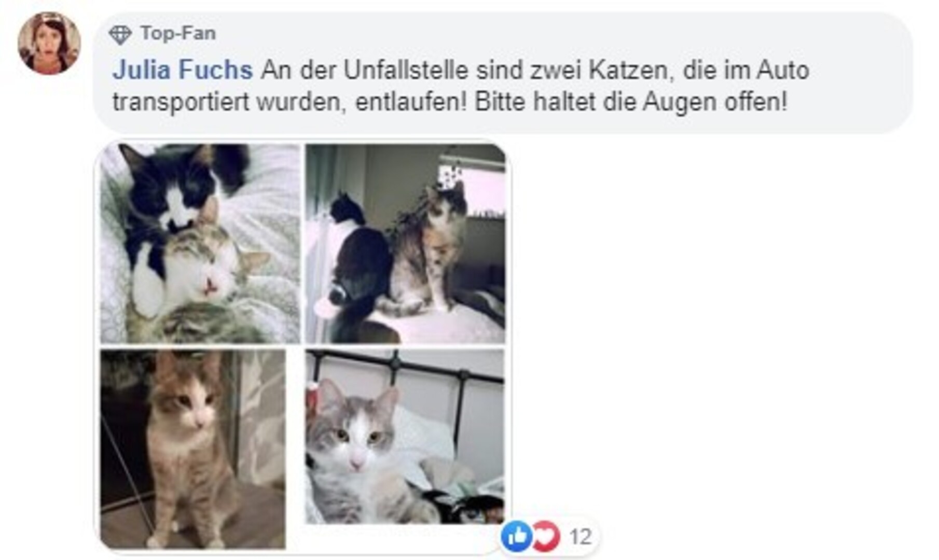Open the Top-Fan label text

pyautogui.click(x=178, y=33)
